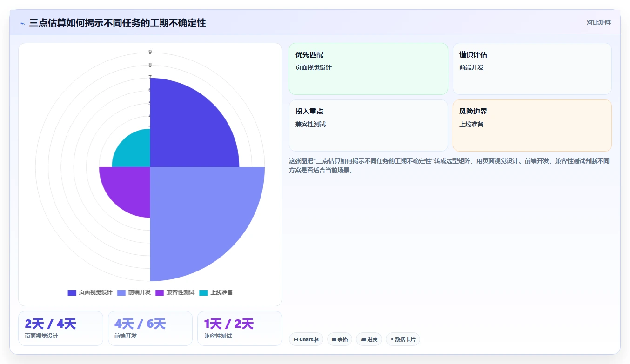Image resolution: width=630 pixels, height=364 pixels.
Task: Toggle 页面视觉设计 legend swatch
Action: (x=72, y=292)
